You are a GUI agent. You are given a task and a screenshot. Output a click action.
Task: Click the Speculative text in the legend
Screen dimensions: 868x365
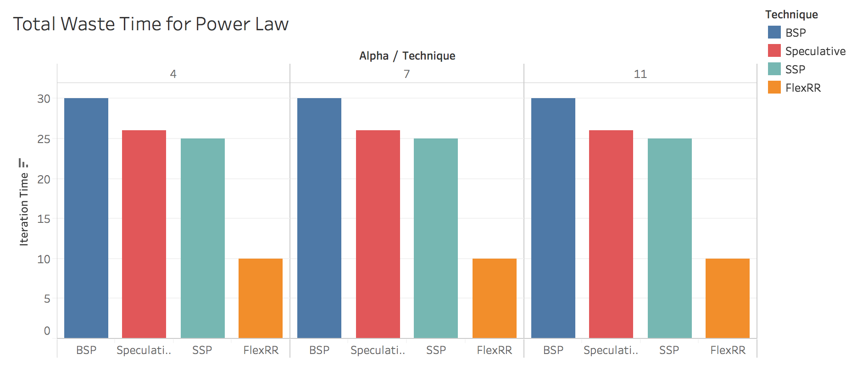pos(815,51)
